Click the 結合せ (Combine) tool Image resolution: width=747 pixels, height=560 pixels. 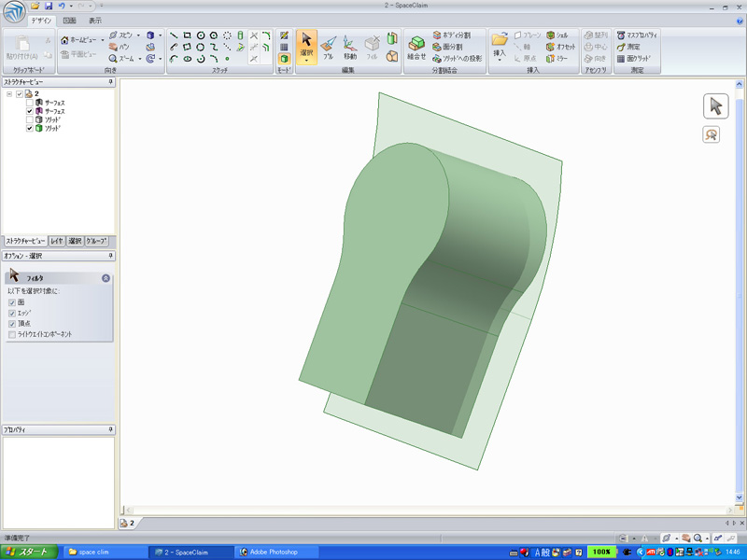click(416, 47)
